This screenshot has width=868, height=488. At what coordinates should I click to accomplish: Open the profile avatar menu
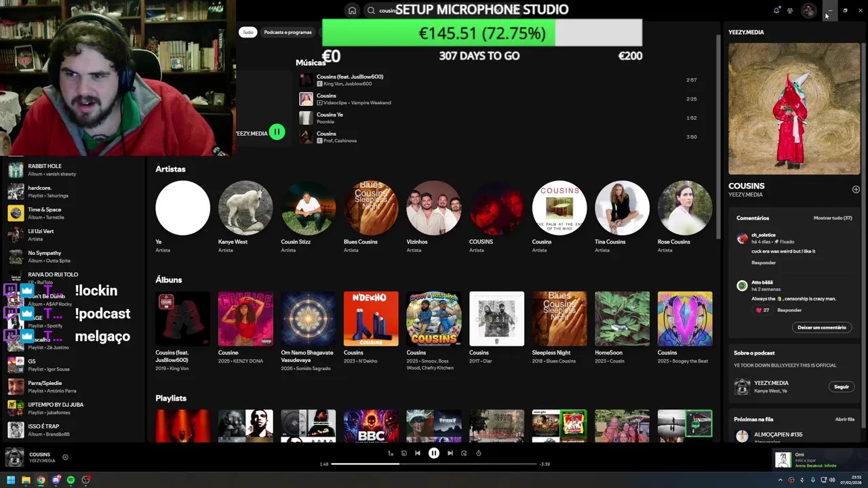coord(808,10)
